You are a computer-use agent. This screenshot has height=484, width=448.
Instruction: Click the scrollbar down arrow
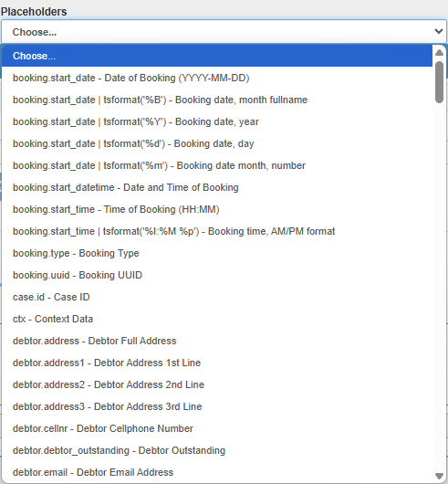[x=439, y=476]
